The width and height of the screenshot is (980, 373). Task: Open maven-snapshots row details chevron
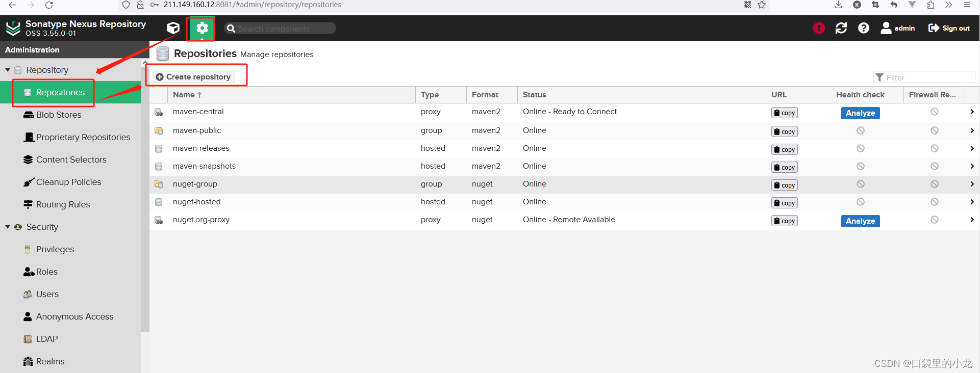pyautogui.click(x=972, y=166)
